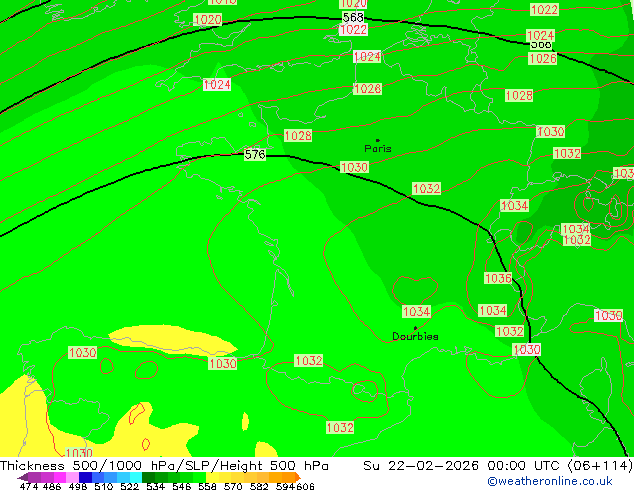Click the black dot marker above Paris
This screenshot has width=634, height=490.
point(378,140)
